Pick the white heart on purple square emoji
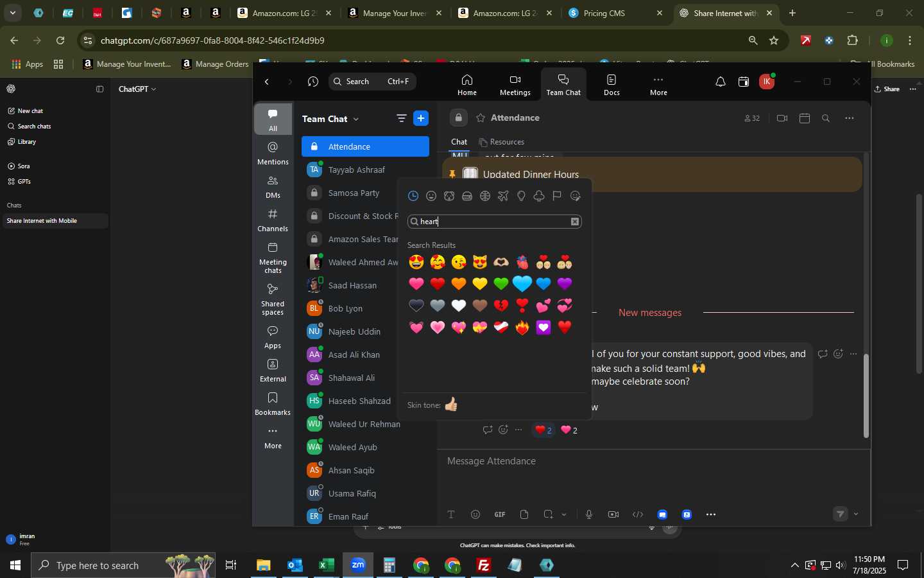 pos(543,328)
